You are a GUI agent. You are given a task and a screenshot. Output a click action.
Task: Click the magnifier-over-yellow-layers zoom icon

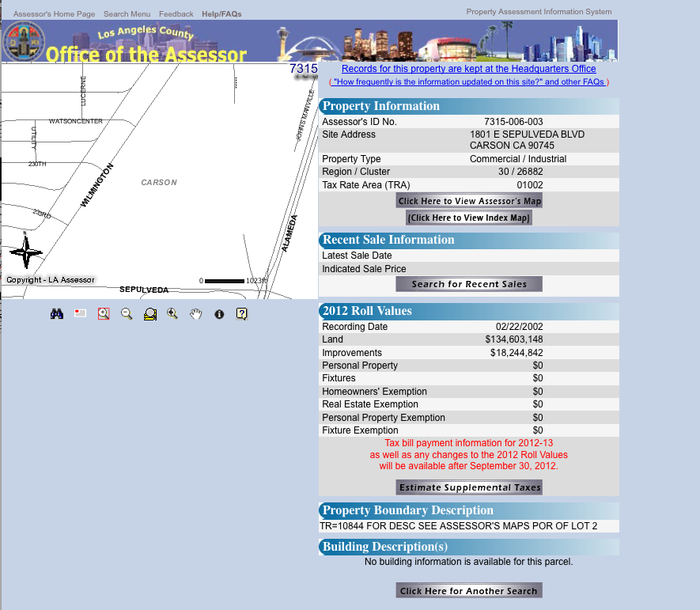[149, 314]
